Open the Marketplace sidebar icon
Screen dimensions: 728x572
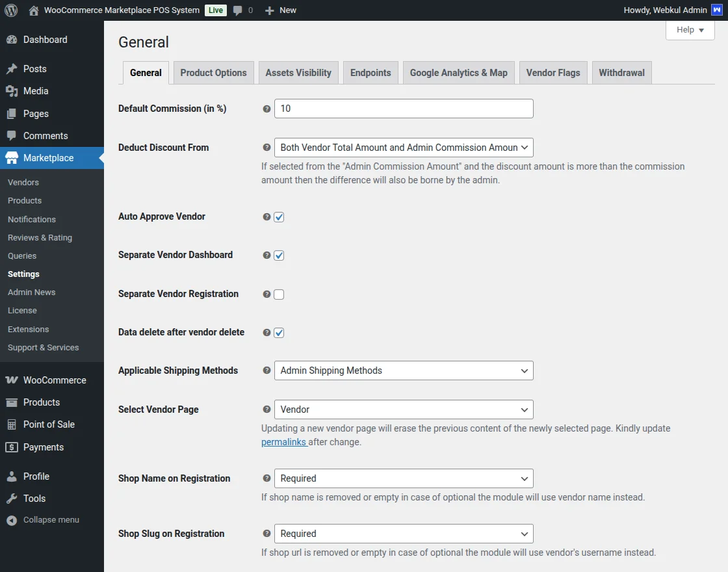[12, 158]
